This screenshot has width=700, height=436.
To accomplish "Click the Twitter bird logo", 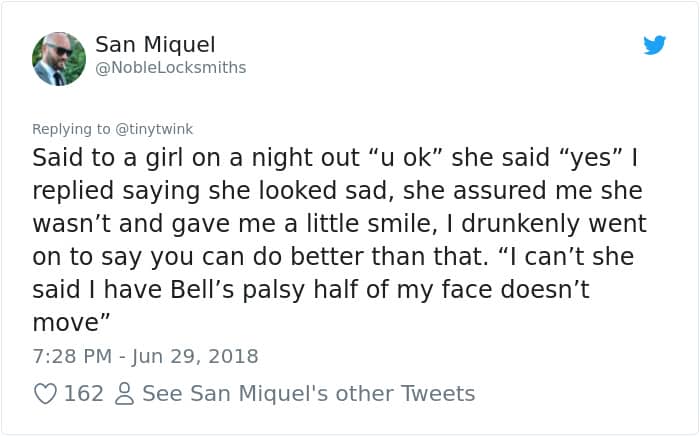I will (654, 45).
